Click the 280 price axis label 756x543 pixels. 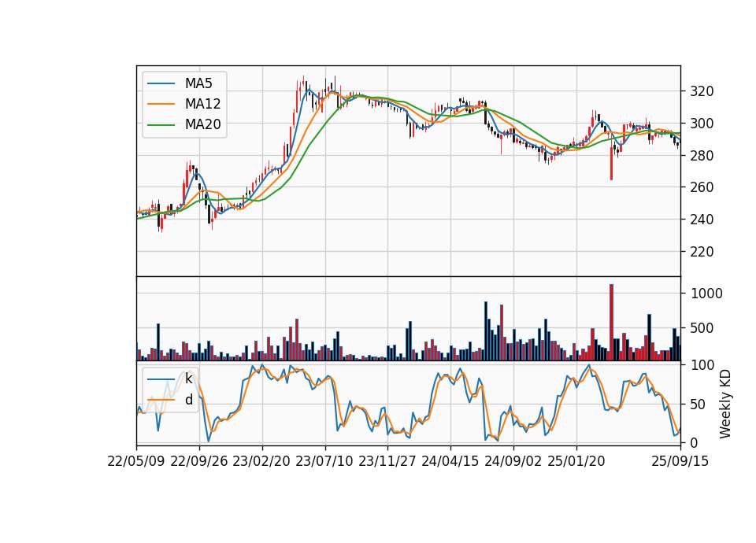702,156
